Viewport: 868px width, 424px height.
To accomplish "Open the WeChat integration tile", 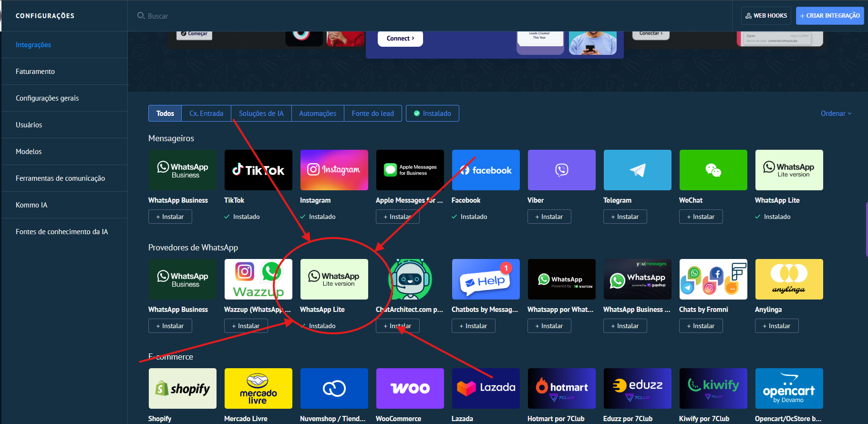I will click(x=713, y=170).
